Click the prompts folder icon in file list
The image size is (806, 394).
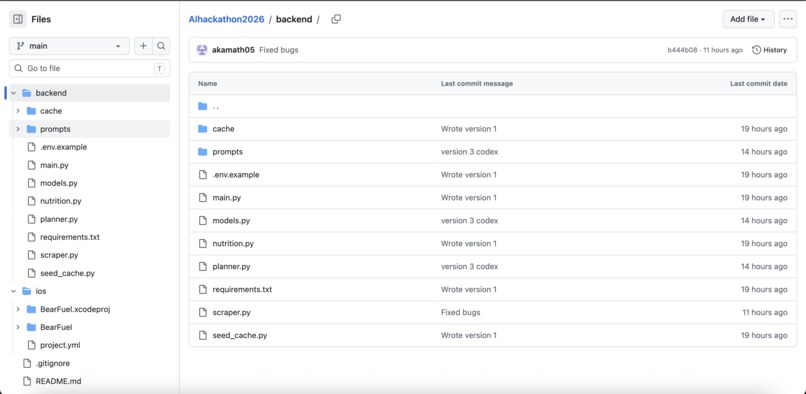click(203, 152)
